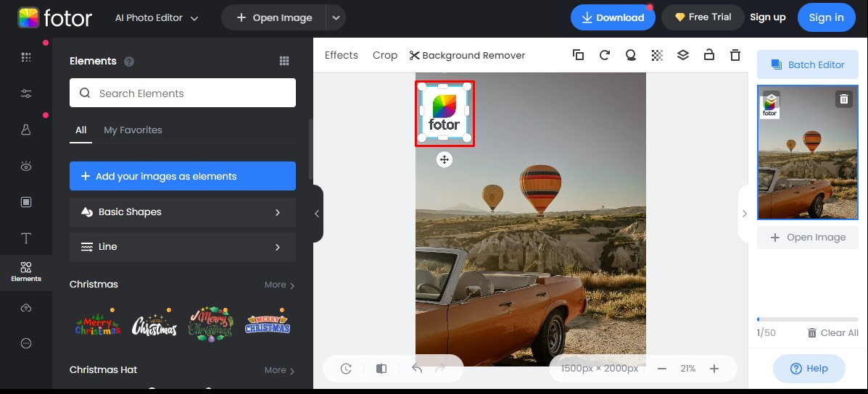Switch to the My Favorites tab

pyautogui.click(x=133, y=130)
